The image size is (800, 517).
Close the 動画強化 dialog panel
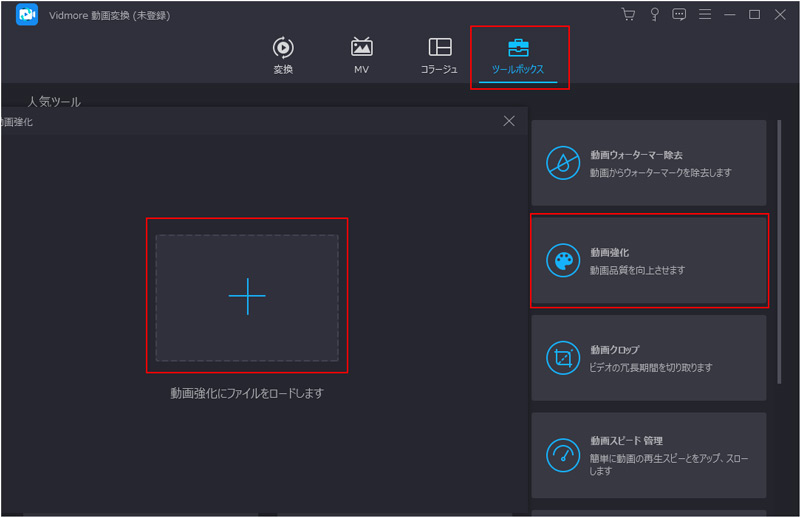point(509,121)
